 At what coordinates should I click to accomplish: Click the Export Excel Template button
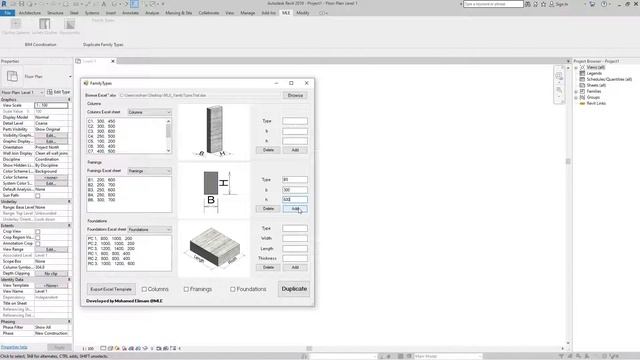[111, 289]
